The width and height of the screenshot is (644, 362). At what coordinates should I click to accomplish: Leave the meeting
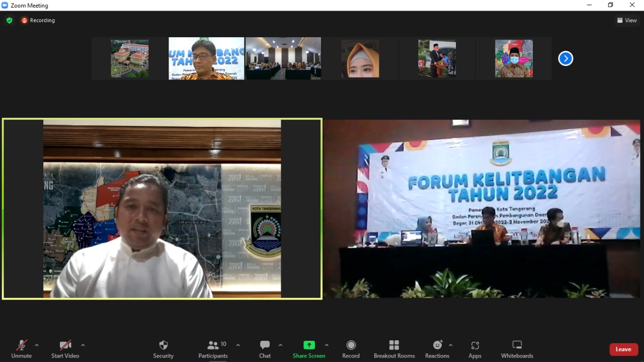tap(623, 349)
